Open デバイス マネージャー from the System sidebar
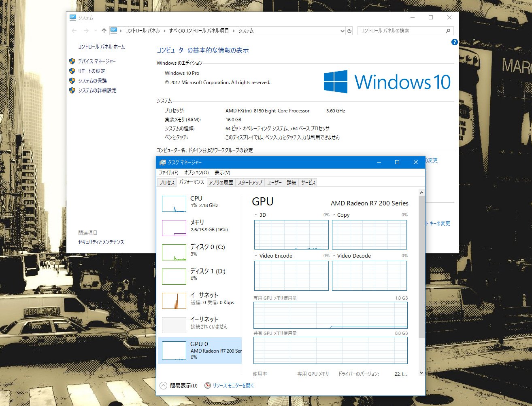 (97, 61)
